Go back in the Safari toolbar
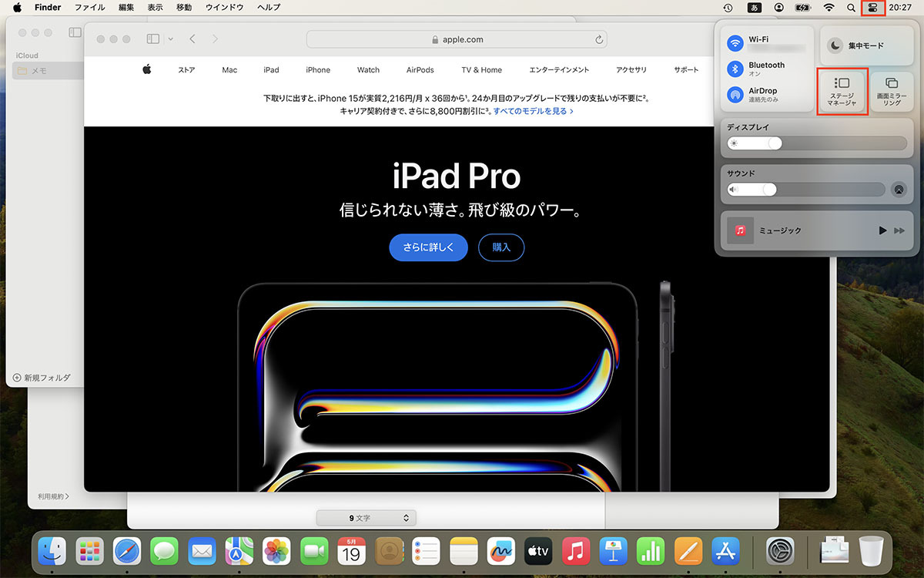 (x=192, y=39)
